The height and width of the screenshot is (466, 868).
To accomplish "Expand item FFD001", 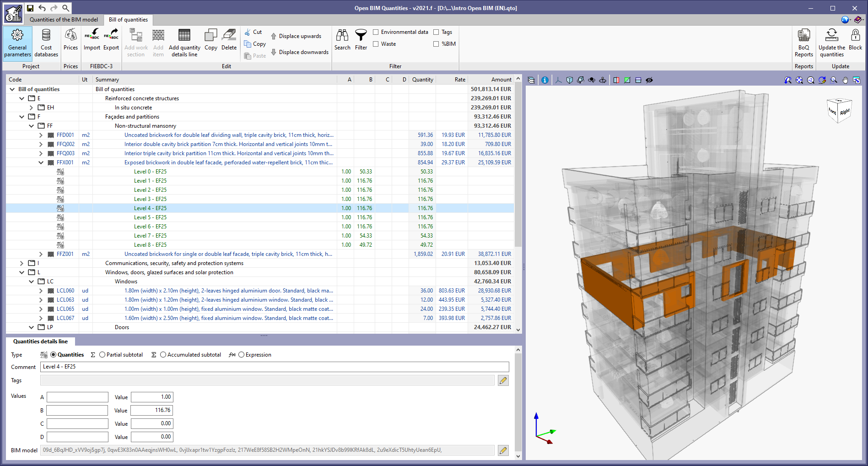I will point(41,135).
